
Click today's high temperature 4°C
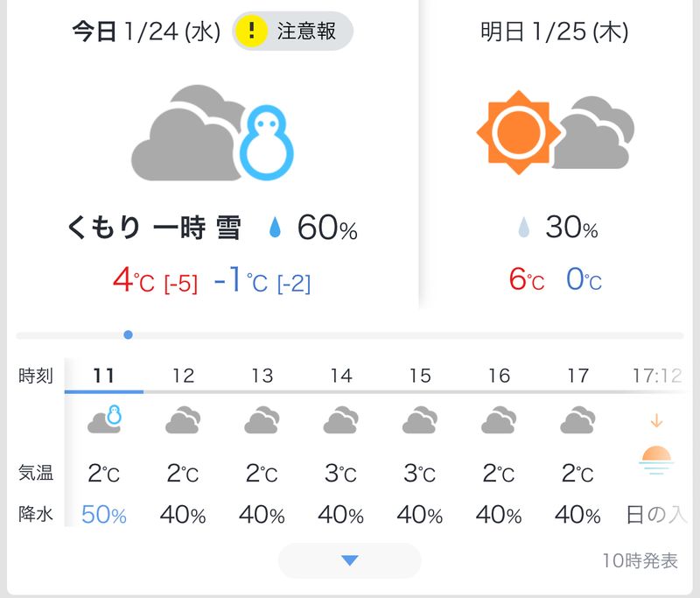(x=133, y=281)
